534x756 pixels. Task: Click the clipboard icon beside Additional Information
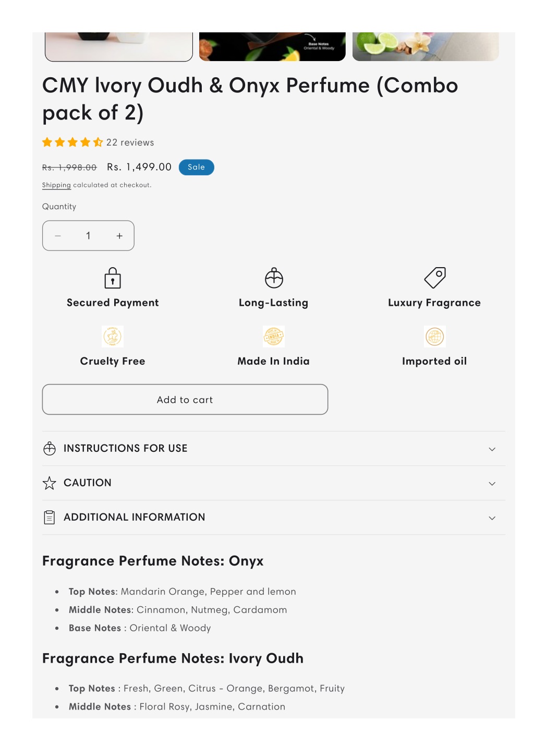pos(50,518)
